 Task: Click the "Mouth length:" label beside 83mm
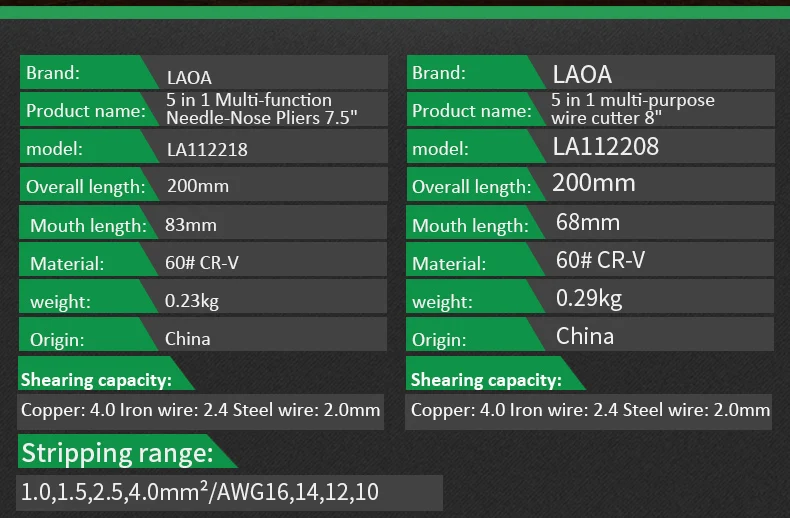[88, 226]
